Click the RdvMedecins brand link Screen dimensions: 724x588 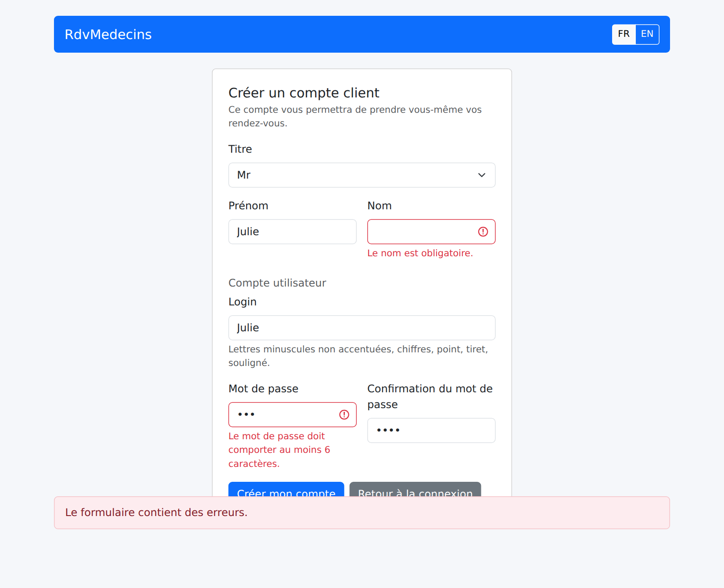tap(108, 34)
